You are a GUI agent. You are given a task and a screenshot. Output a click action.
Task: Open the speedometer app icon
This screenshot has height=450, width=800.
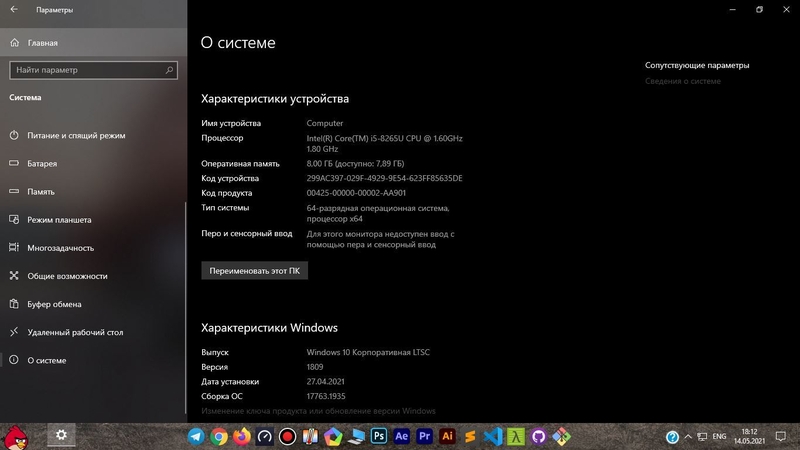[264, 436]
